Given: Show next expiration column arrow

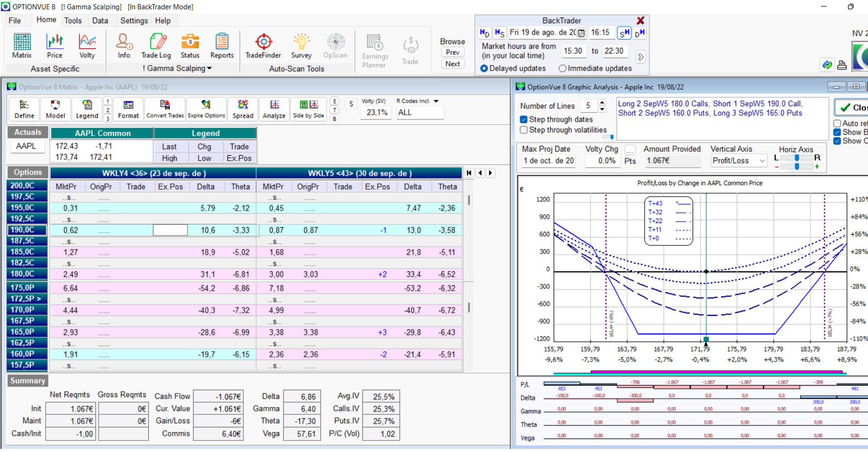Looking at the screenshot, I should pyautogui.click(x=491, y=173).
